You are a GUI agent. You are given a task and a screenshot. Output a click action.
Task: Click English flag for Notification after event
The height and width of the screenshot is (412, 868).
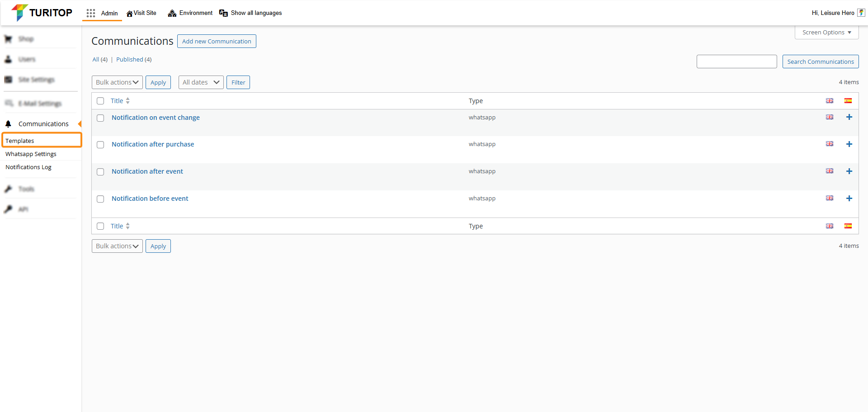(829, 171)
